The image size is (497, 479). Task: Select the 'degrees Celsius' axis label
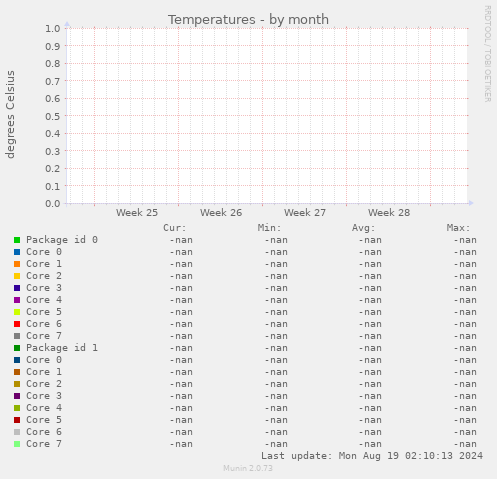tap(10, 114)
